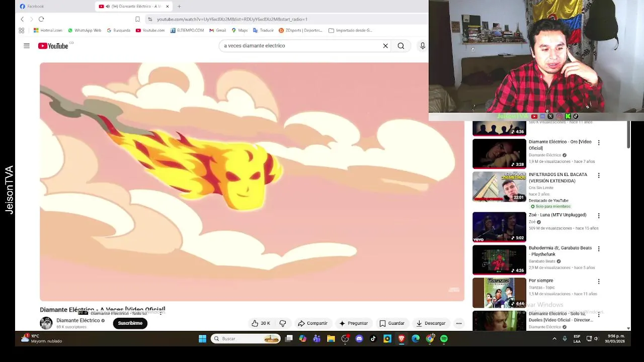
Task: Open ZDsports bookmark
Action: [x=300, y=30]
